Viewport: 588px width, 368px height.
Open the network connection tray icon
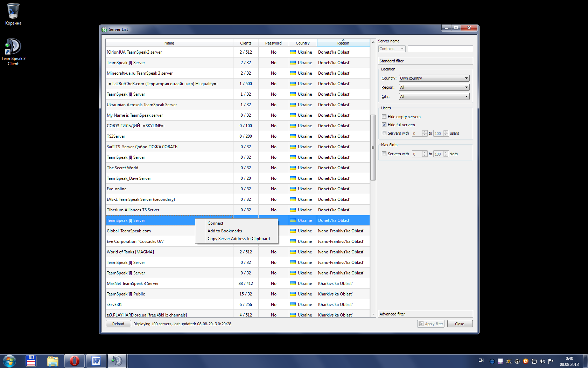pyautogui.click(x=534, y=361)
